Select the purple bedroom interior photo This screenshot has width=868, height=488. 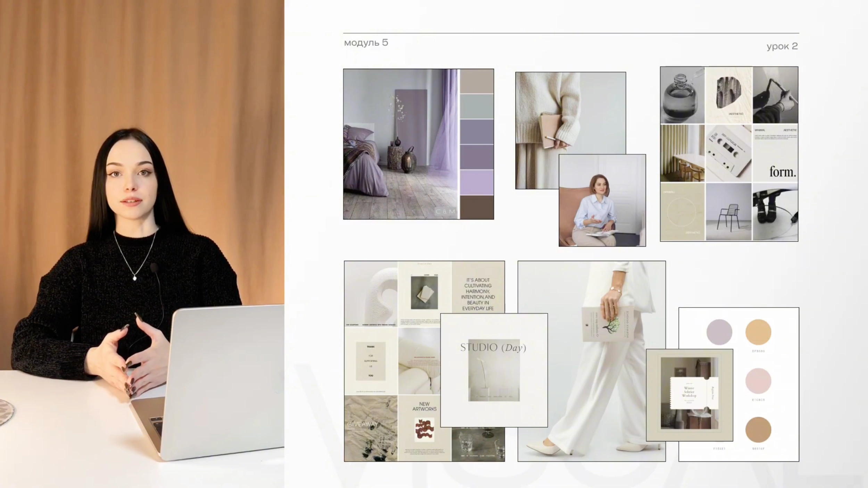click(401, 144)
